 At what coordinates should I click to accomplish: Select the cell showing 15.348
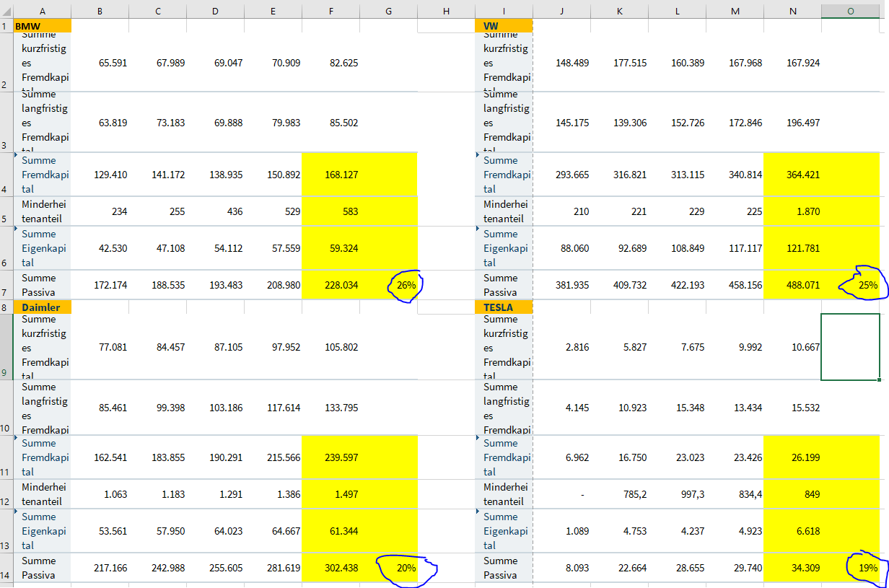[x=677, y=408]
